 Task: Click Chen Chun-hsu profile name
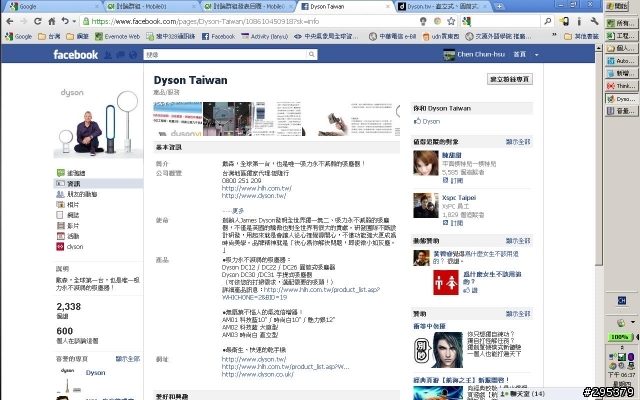[x=481, y=54]
